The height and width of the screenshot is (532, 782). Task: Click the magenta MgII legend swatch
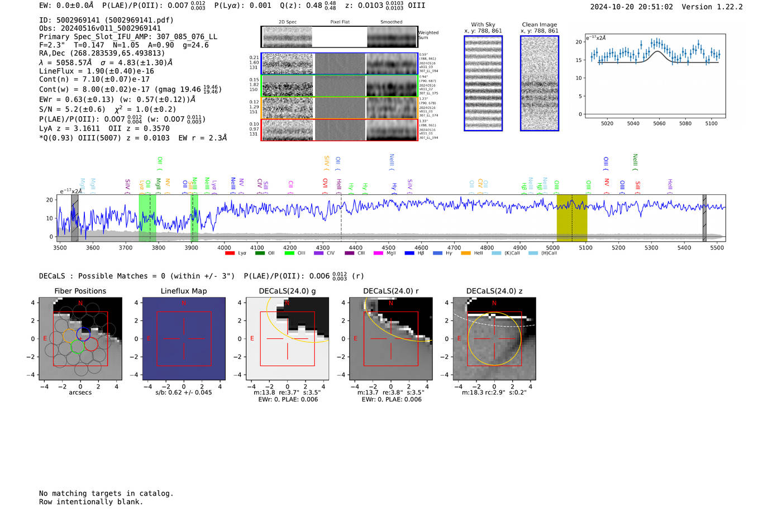click(x=378, y=253)
